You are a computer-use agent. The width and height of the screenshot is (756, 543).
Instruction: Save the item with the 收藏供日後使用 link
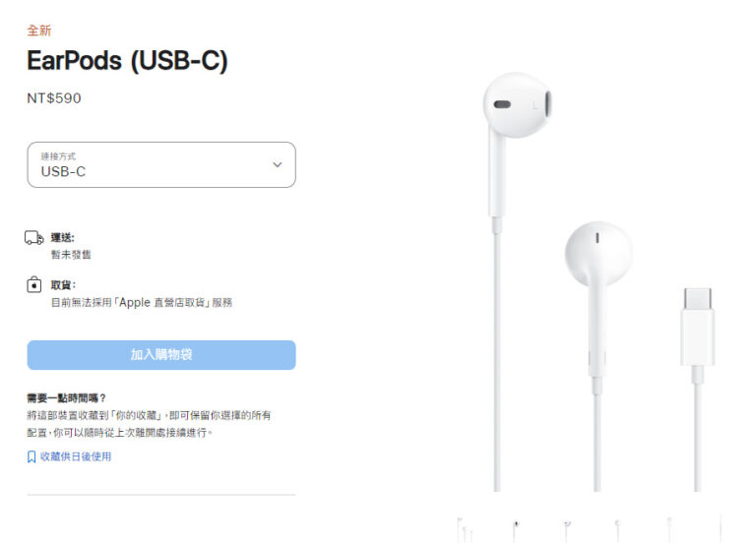pos(76,456)
